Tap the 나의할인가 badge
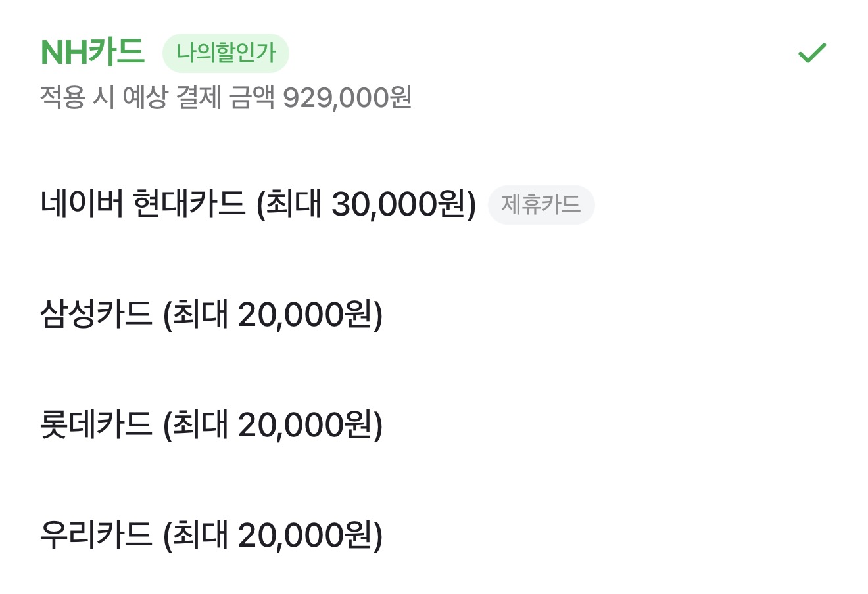Viewport: 868px width, 594px height. pyautogui.click(x=226, y=53)
